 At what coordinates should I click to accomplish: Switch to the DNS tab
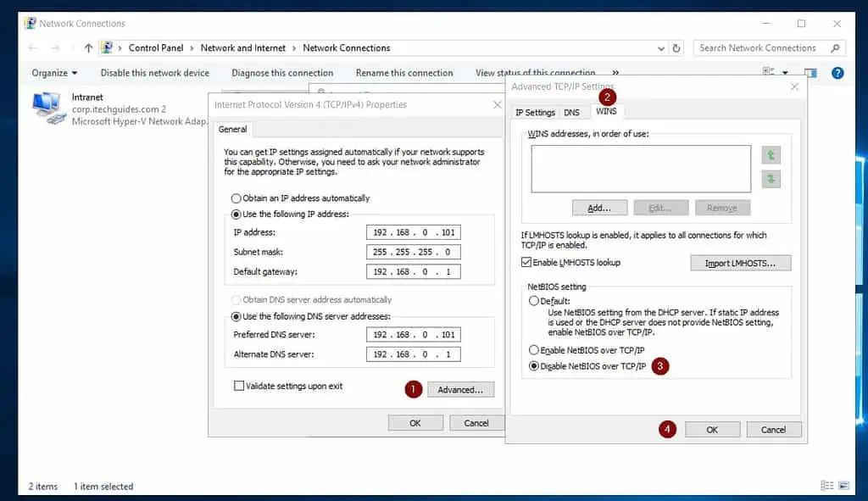[x=572, y=112]
